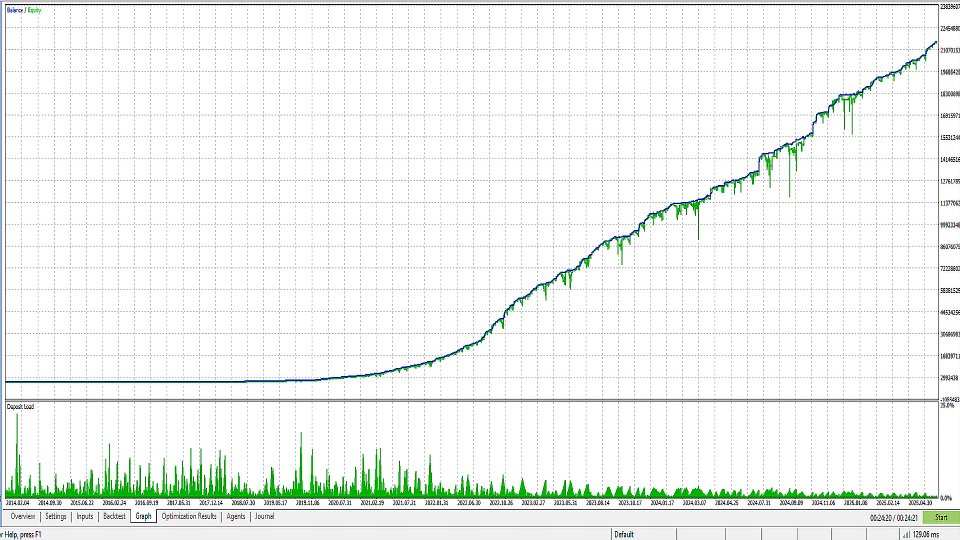Click the green Equity legend label
The image size is (960, 540).
(x=34, y=10)
